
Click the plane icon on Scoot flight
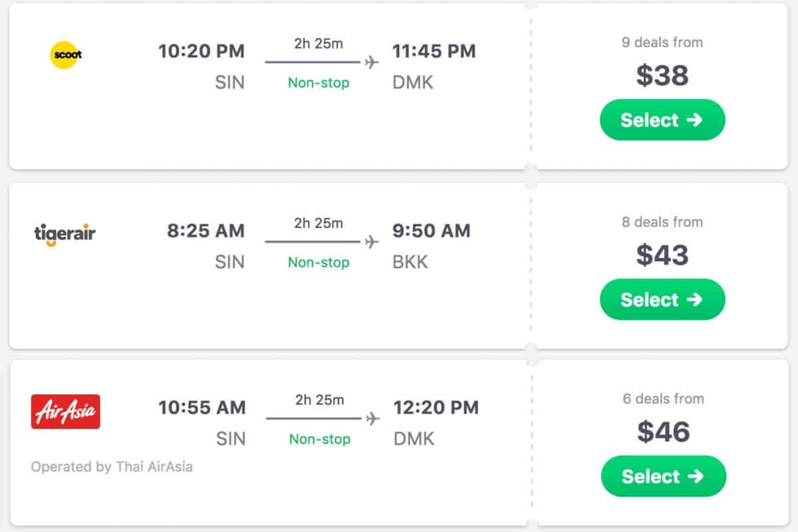[371, 63]
